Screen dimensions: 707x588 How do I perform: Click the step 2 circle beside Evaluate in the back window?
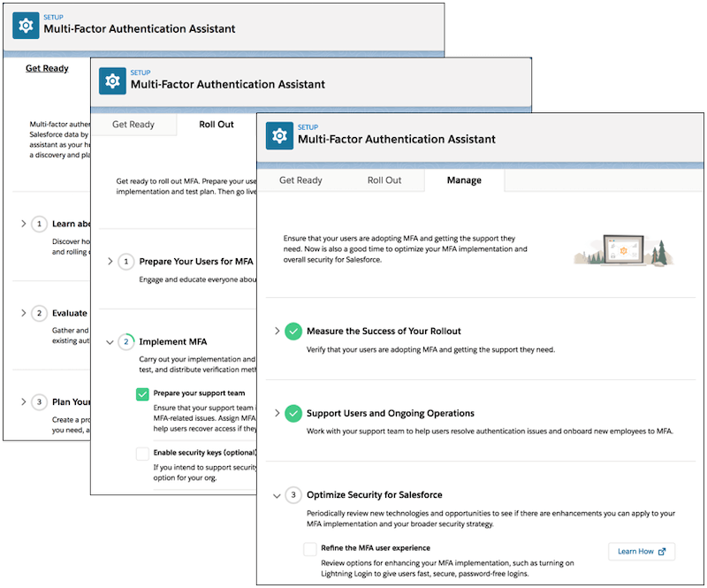pos(39,313)
